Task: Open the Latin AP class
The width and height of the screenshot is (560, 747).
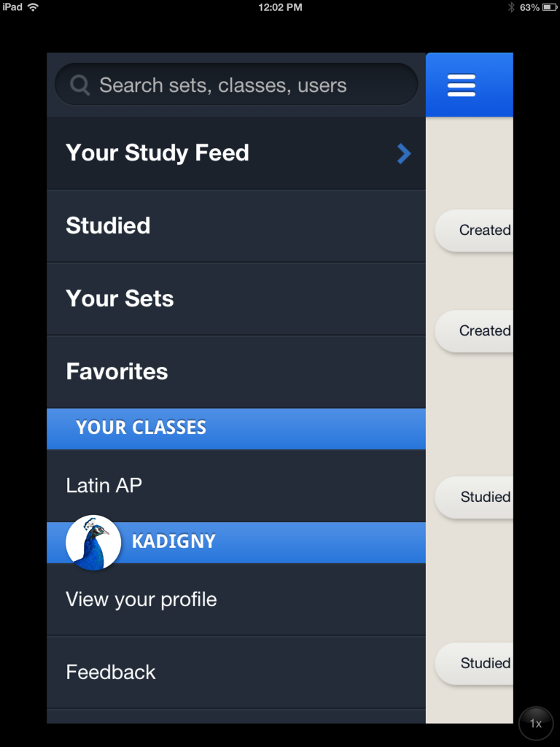Action: coord(236,485)
